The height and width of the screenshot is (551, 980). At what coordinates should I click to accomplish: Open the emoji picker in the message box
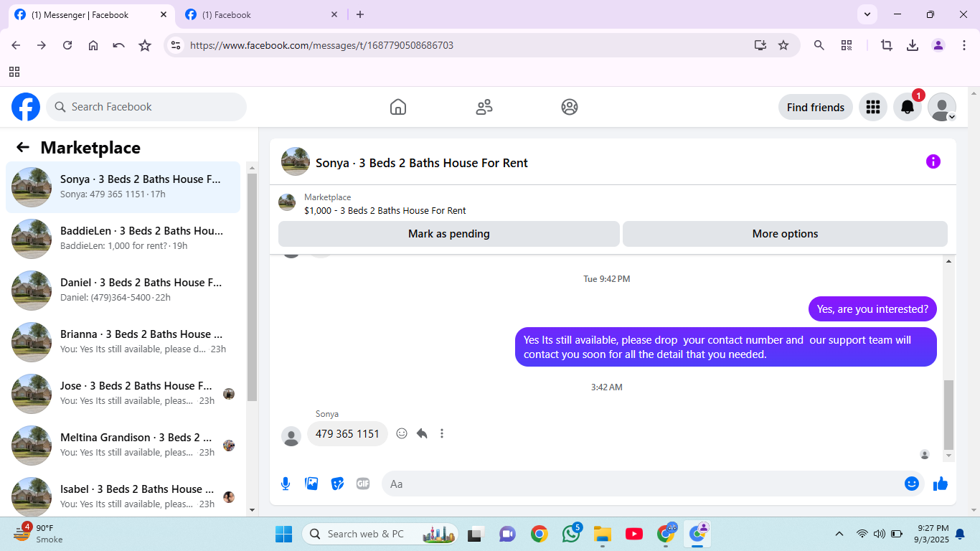(x=912, y=484)
